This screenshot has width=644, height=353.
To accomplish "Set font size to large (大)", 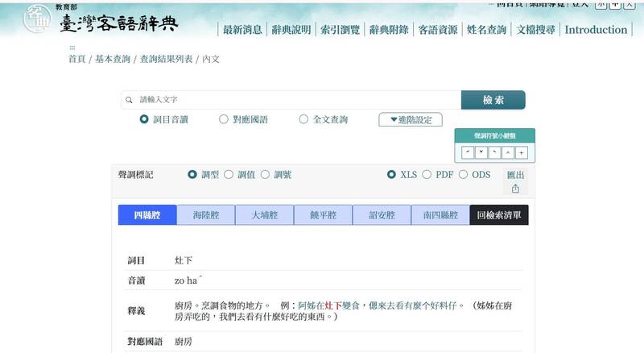I will tap(630, 4).
